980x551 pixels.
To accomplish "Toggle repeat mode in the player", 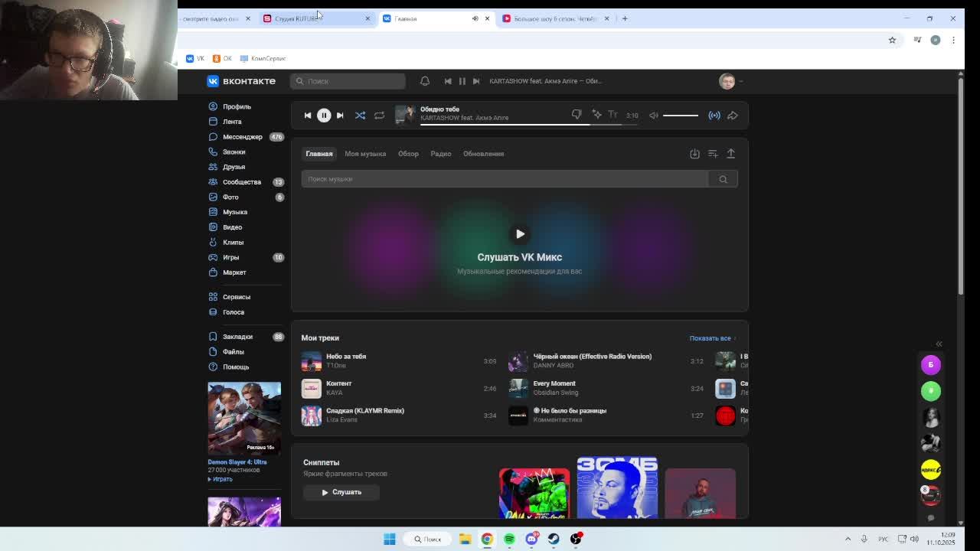I will [379, 116].
